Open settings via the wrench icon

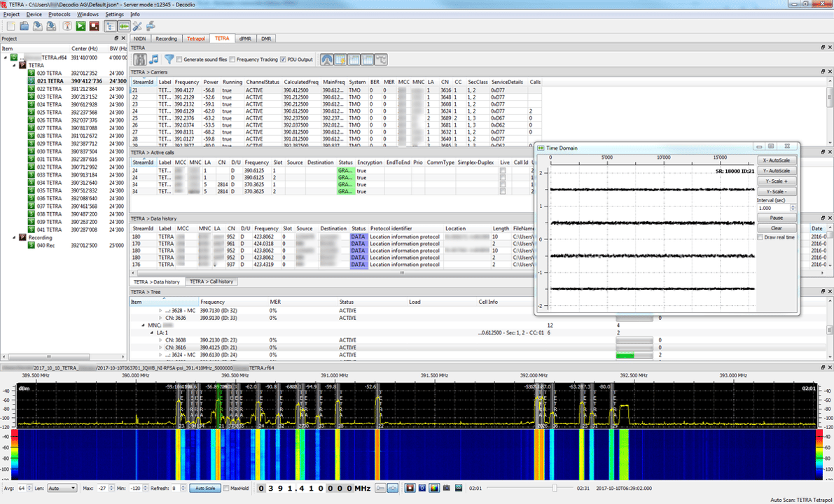click(138, 27)
